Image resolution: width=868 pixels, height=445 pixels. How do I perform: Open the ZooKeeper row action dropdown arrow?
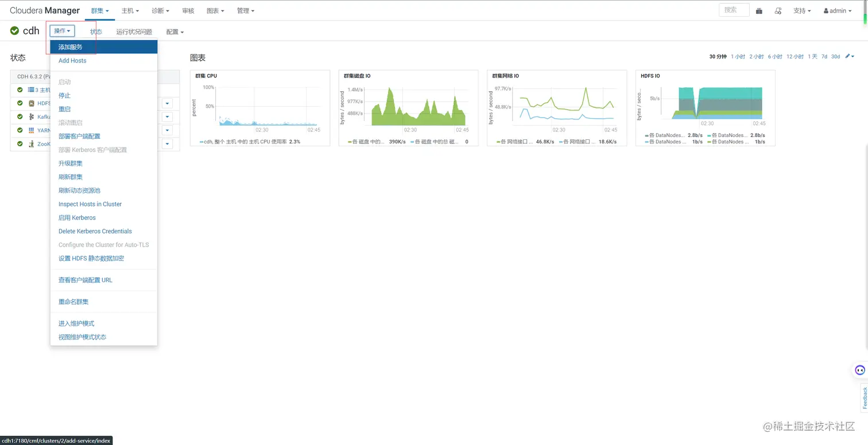coord(167,144)
